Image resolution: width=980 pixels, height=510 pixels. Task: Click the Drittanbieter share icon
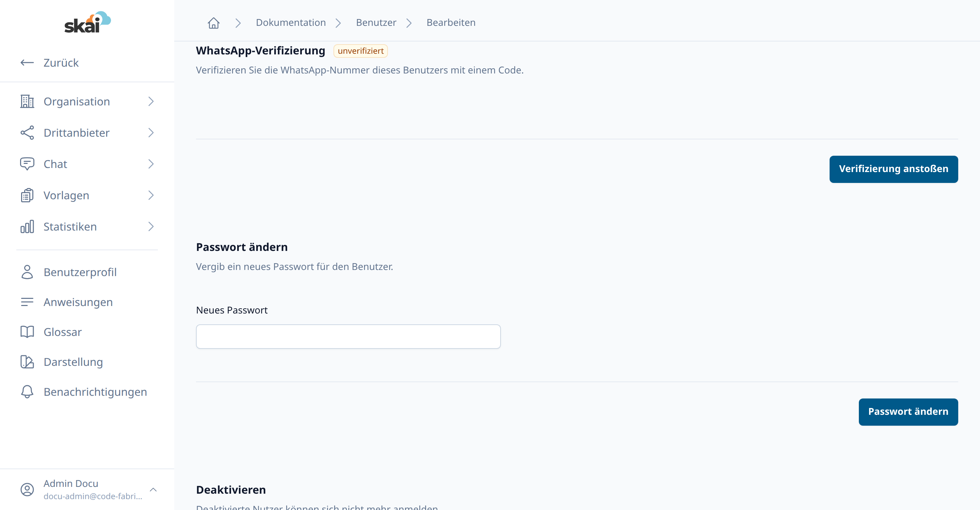click(27, 133)
